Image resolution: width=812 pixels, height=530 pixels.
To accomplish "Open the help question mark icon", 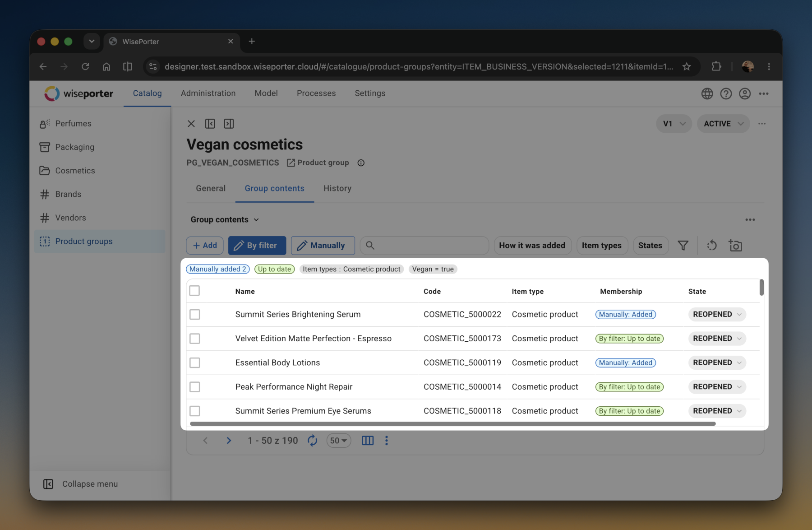I will point(726,93).
